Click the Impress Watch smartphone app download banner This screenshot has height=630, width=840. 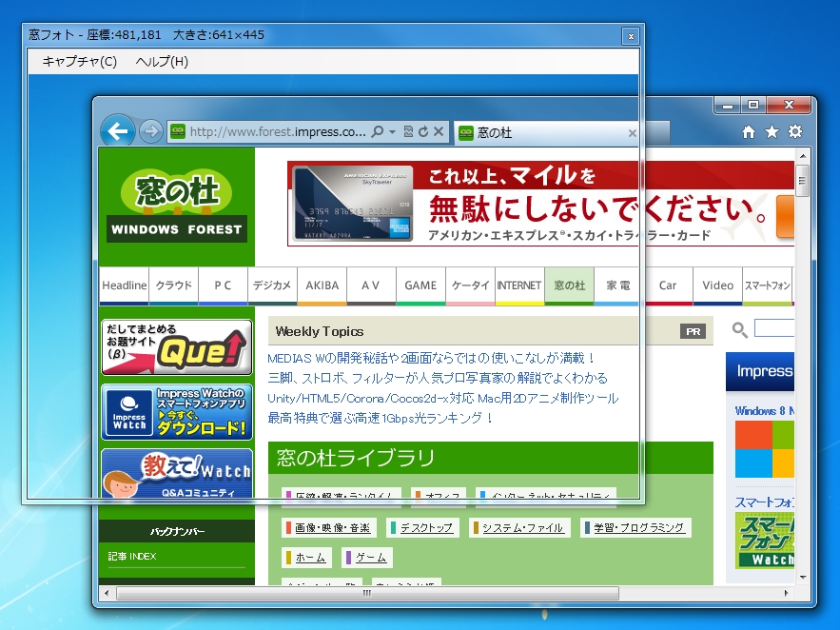tap(176, 413)
